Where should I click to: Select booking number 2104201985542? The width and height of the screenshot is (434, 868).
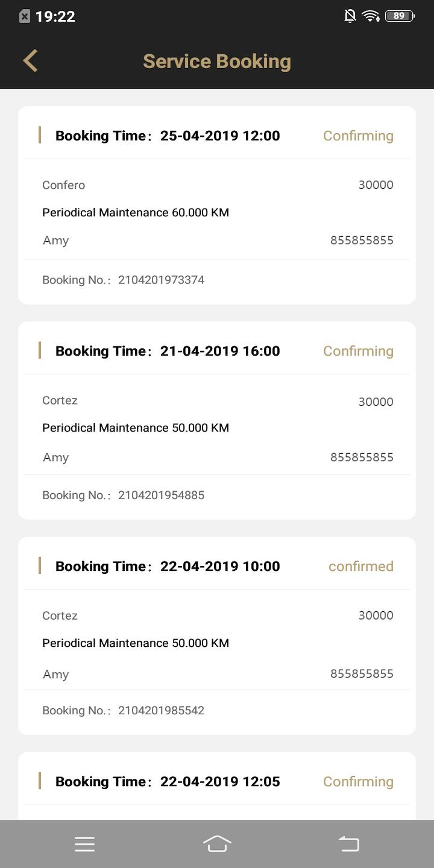pyautogui.click(x=161, y=710)
